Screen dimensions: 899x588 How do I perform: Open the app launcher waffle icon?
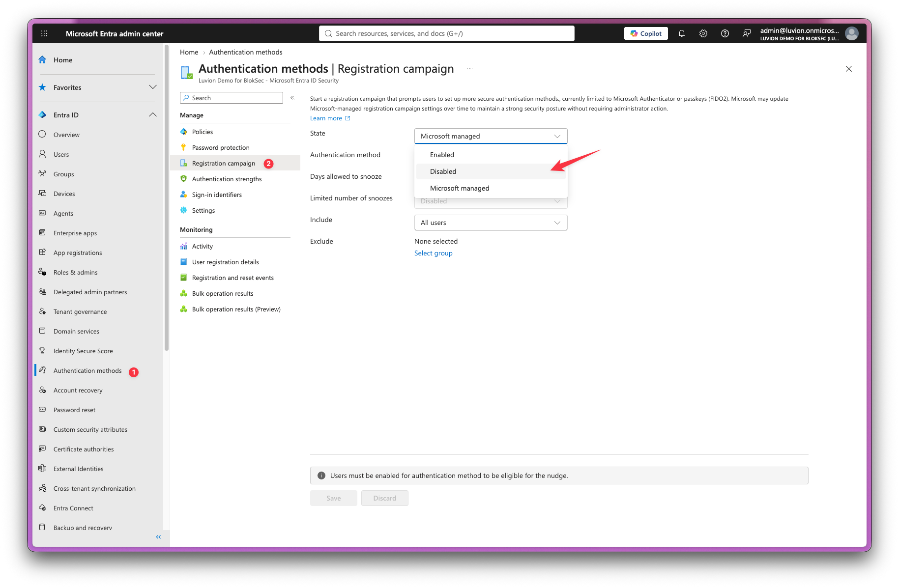coord(44,33)
